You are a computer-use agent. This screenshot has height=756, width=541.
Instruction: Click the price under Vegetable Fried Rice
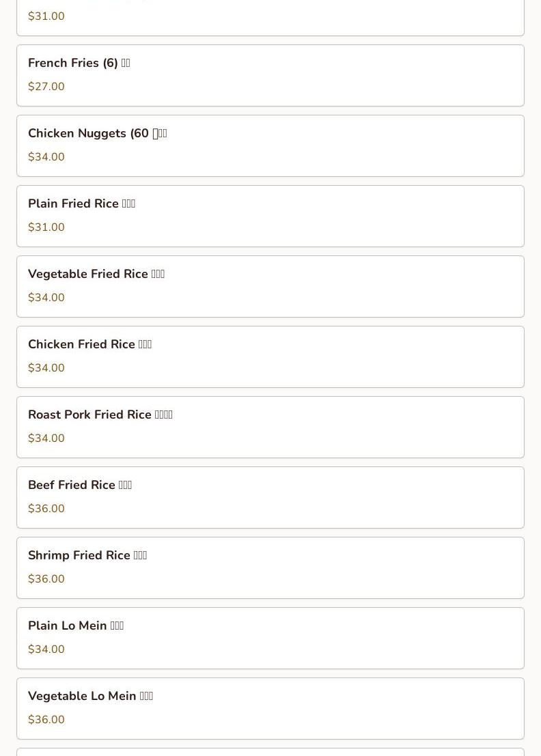pos(46,298)
